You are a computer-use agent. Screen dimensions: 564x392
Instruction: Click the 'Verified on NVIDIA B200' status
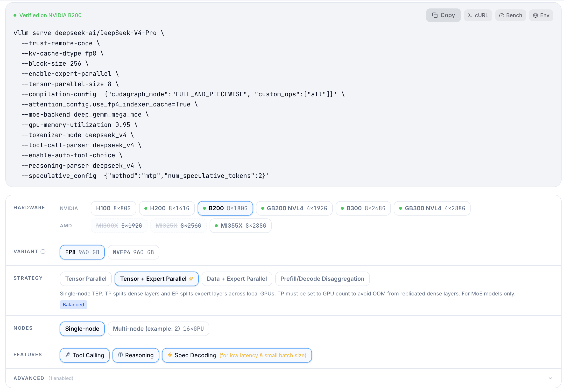click(x=48, y=15)
